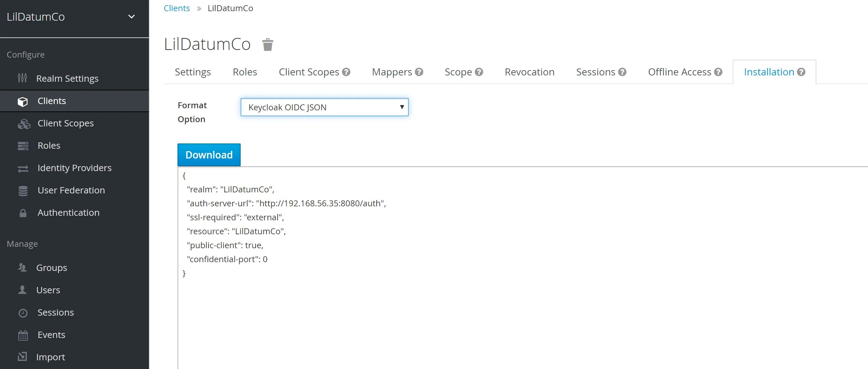Click the Roles list icon in sidebar

[x=23, y=146]
